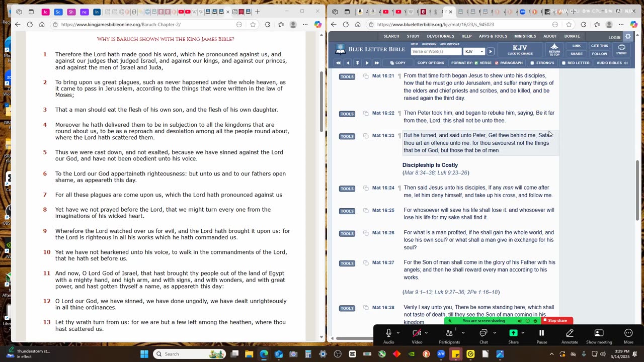Image resolution: width=644 pixels, height=362 pixels.
Task: Open the Ministries menu
Action: [525, 36]
